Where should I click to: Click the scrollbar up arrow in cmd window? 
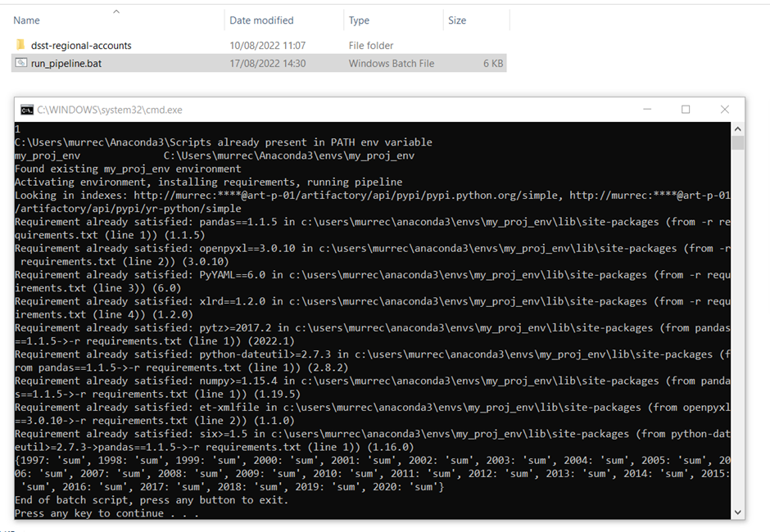[x=738, y=128]
